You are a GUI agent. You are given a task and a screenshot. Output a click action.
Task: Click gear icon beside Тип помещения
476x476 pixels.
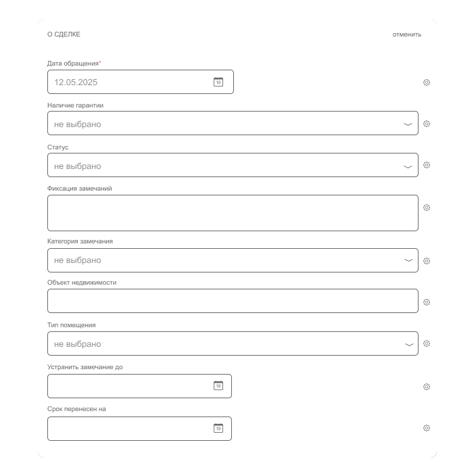point(427,343)
